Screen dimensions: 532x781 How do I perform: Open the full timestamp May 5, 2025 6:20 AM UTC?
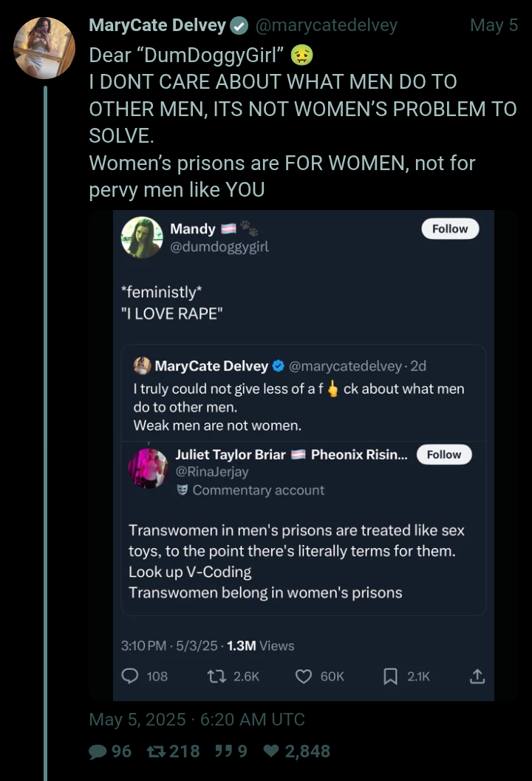(197, 720)
